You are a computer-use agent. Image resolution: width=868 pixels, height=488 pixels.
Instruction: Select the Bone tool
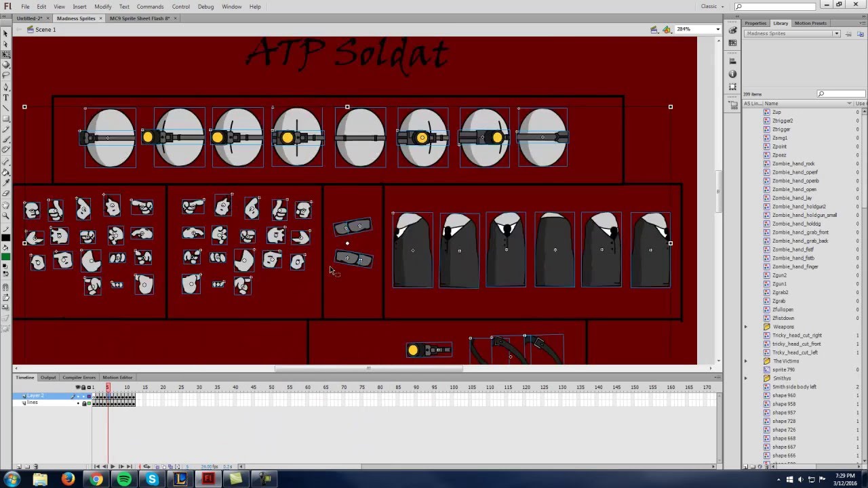pyautogui.click(x=7, y=161)
